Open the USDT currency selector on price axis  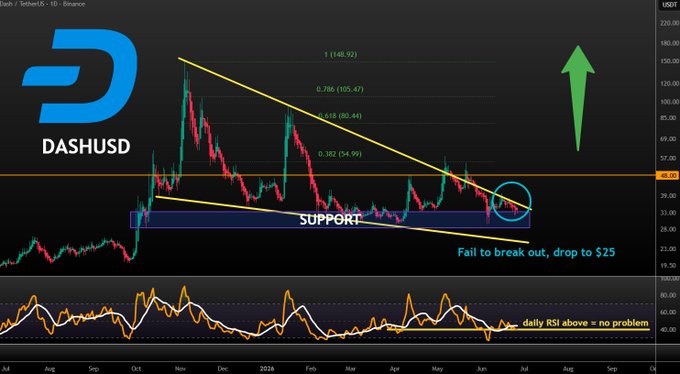coord(670,5)
